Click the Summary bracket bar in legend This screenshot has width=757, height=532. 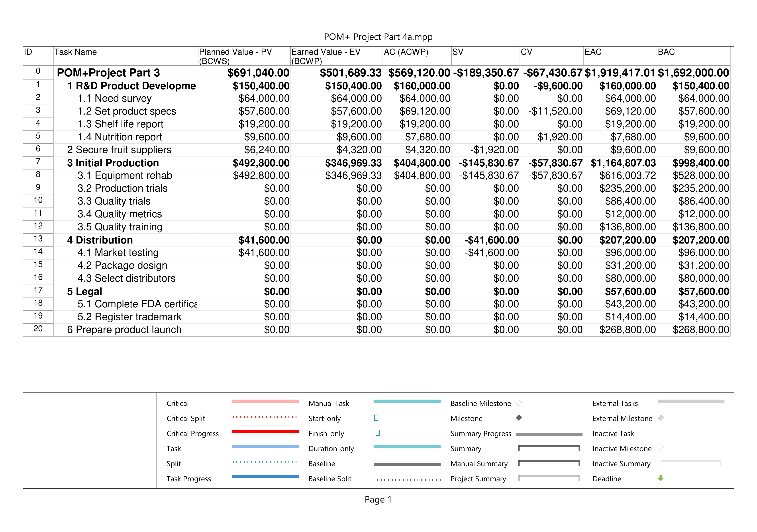coord(549,447)
